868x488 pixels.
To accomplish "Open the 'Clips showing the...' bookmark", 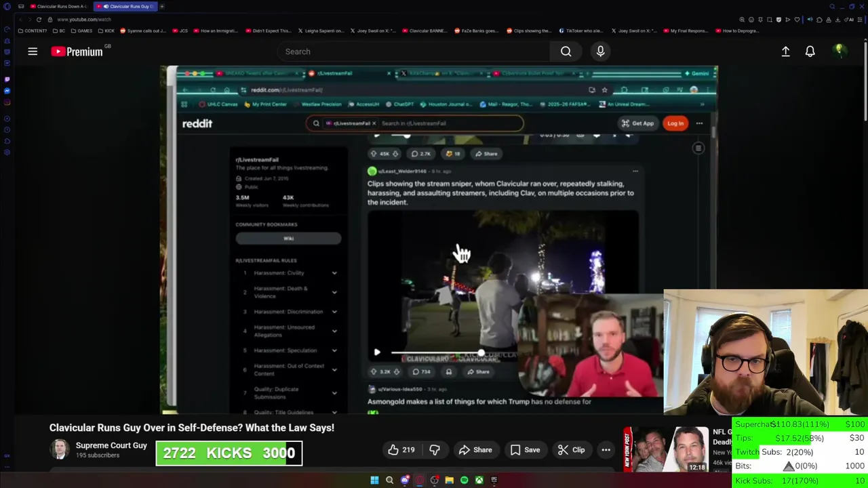I will coord(529,30).
